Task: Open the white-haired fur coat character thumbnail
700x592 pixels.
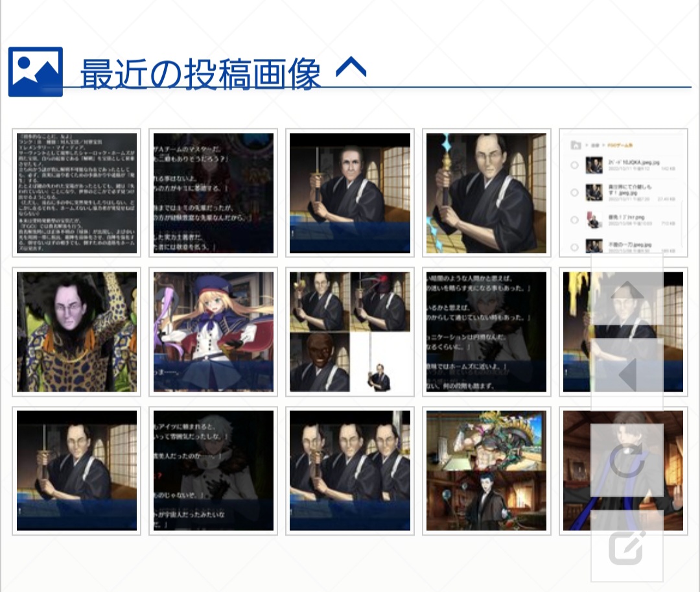Action: (x=213, y=471)
